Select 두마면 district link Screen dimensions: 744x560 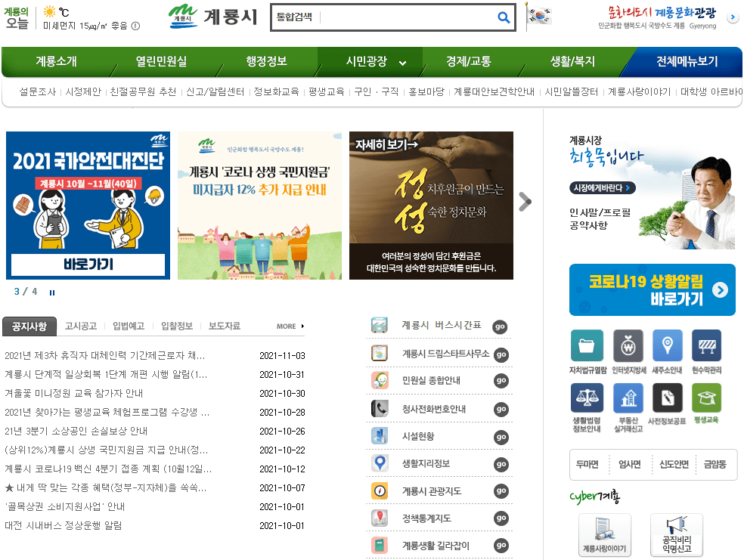click(587, 465)
